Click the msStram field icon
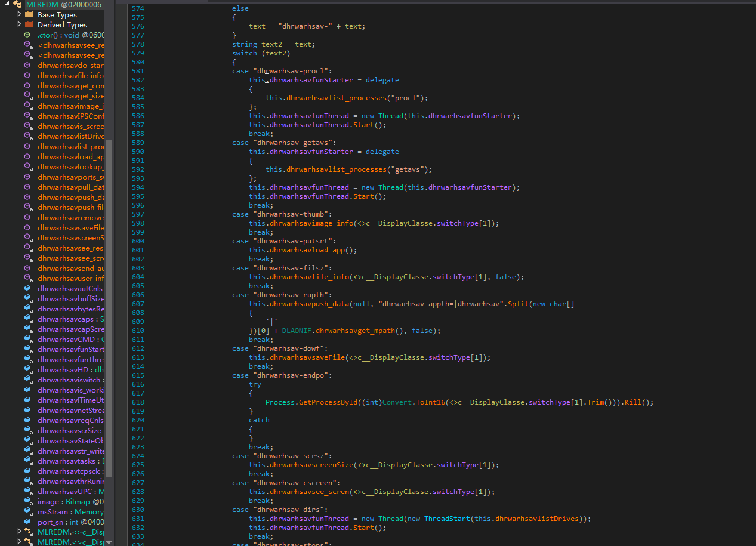The height and width of the screenshot is (546, 756). coord(28,512)
